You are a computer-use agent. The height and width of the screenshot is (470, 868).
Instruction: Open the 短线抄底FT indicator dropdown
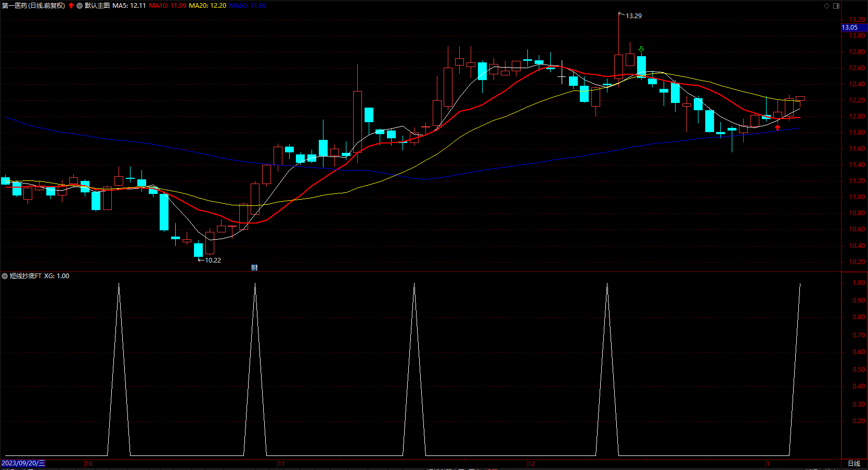coord(5,276)
